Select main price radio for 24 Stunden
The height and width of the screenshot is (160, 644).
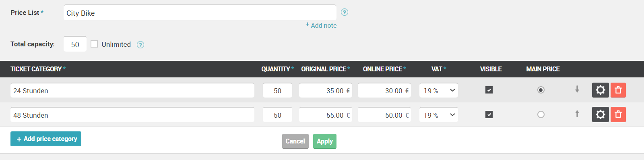tap(541, 90)
